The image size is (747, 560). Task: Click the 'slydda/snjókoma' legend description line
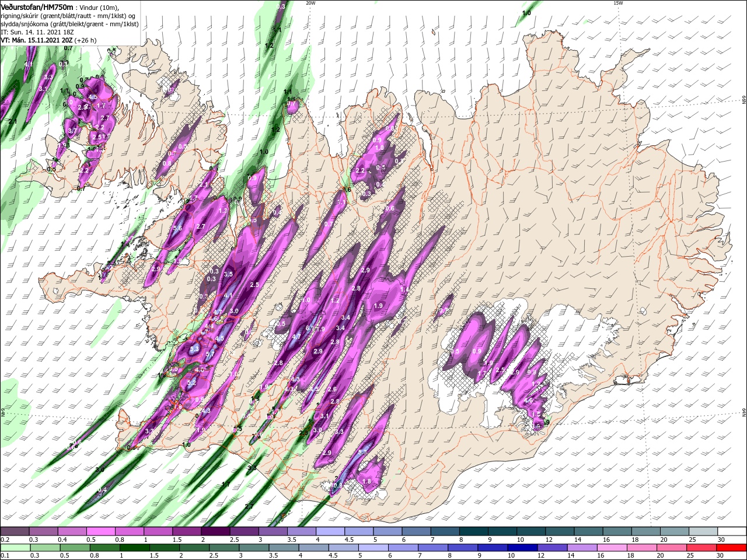click(69, 23)
